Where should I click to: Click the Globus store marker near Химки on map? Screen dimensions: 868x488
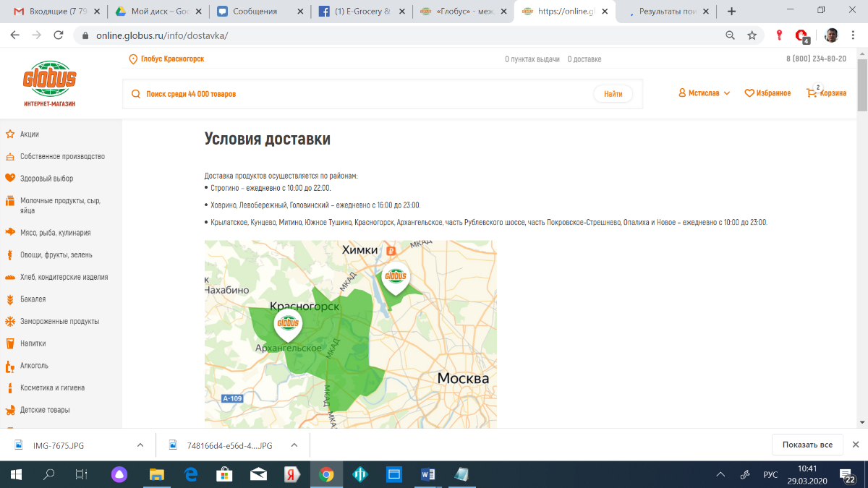pos(396,278)
